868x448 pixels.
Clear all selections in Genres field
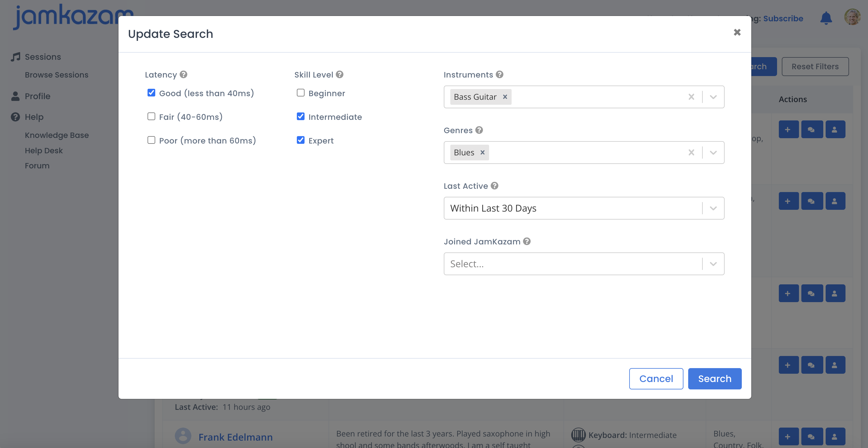point(691,152)
